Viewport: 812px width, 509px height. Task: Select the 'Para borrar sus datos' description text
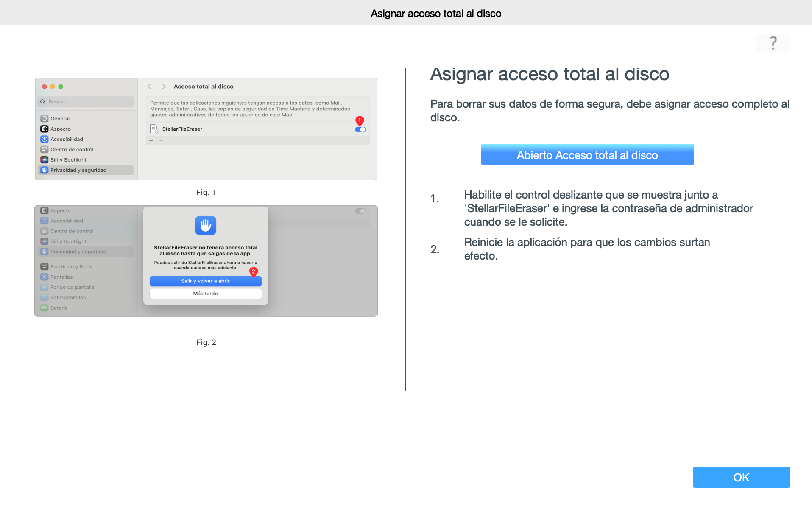pyautogui.click(x=610, y=111)
